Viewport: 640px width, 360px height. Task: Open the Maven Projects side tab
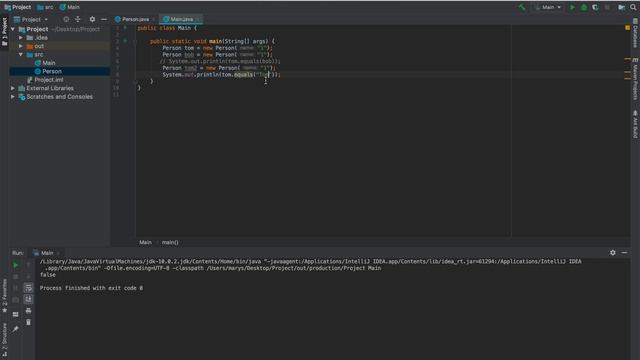pyautogui.click(x=635, y=79)
